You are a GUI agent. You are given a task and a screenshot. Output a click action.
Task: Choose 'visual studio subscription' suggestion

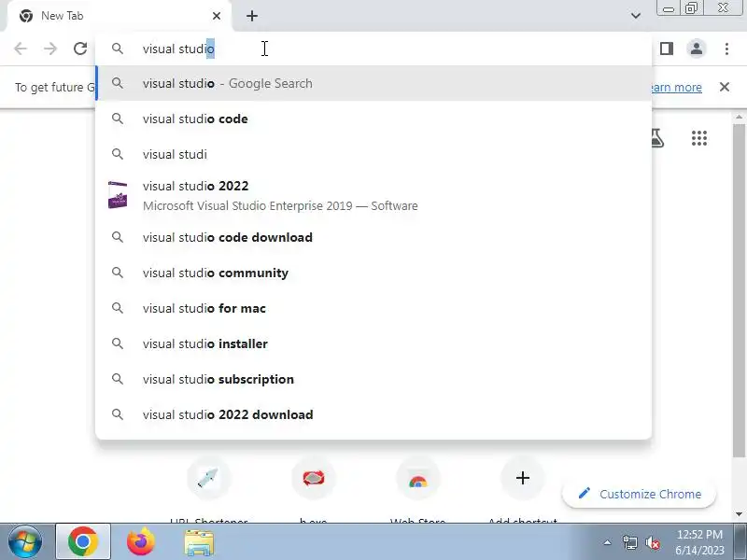[373, 379]
